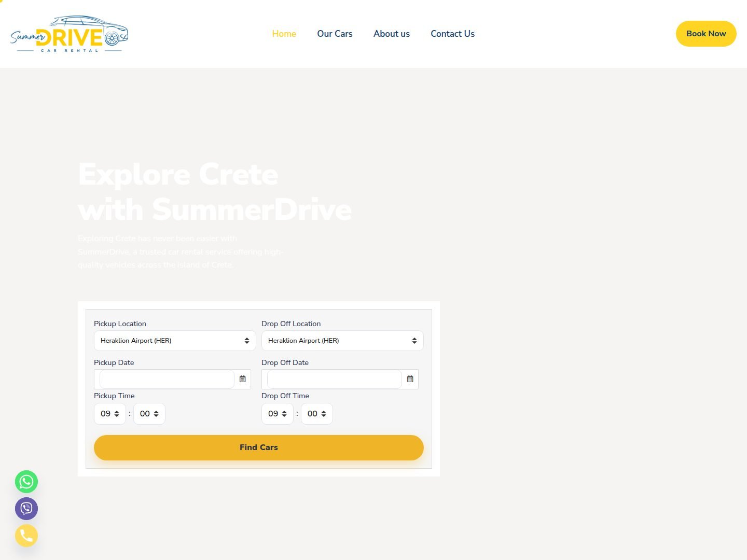
Task: Open the Pickup Time hour selector
Action: click(110, 414)
